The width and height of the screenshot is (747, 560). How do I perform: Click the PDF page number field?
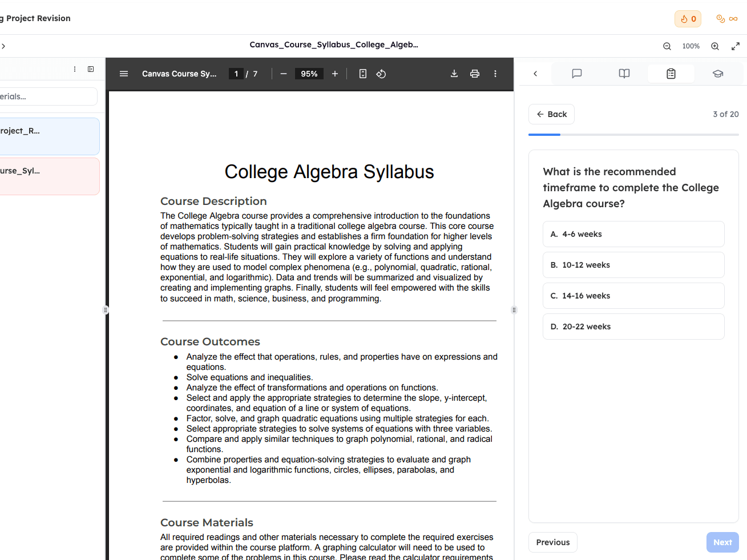tap(236, 74)
